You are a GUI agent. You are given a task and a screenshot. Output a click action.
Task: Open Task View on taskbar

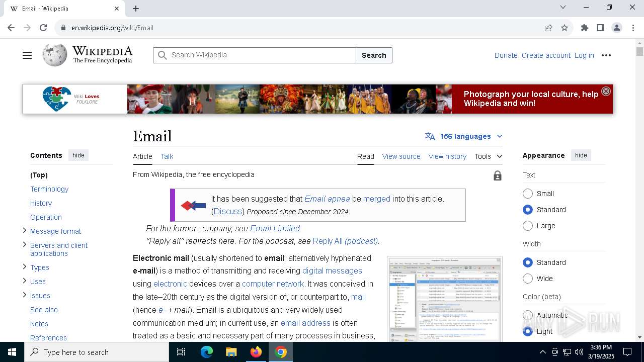181,352
